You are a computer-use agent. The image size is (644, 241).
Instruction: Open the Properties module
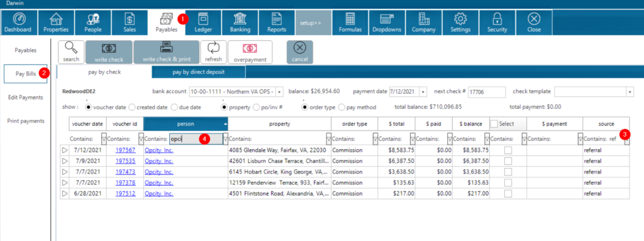click(56, 23)
